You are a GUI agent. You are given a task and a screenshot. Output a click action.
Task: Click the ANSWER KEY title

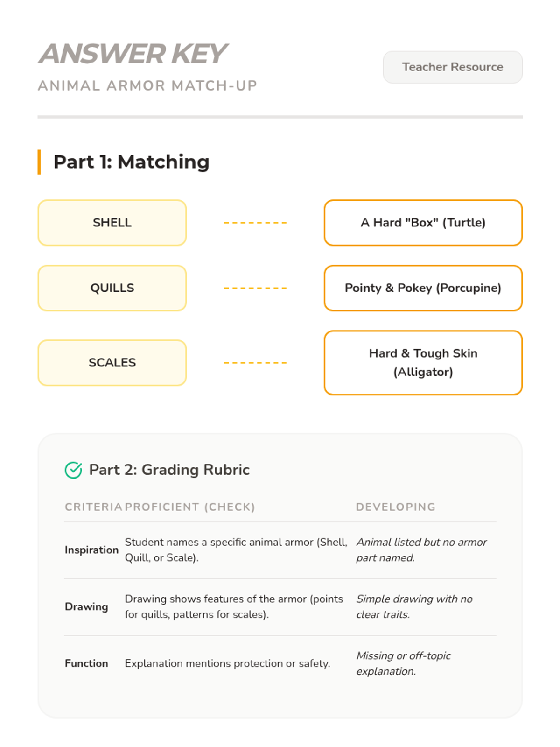pos(133,54)
